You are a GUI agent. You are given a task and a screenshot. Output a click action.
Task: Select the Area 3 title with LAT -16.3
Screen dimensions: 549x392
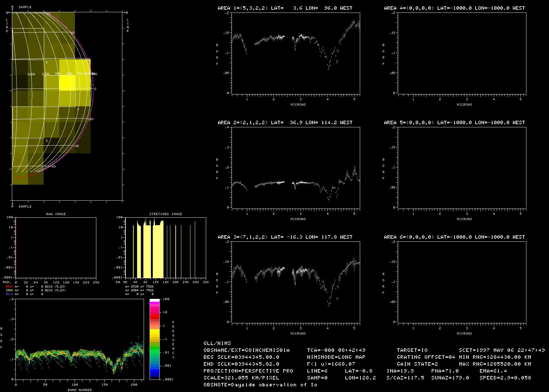coord(285,237)
